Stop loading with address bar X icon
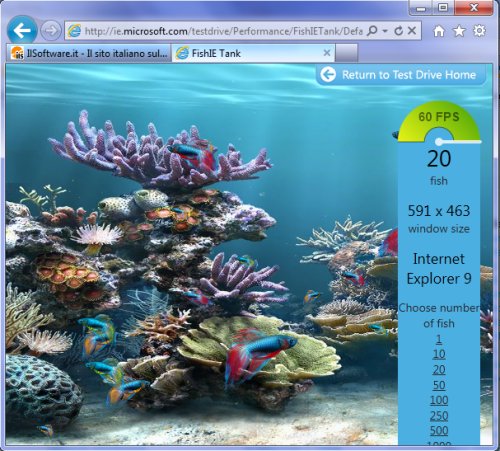This screenshot has width=500, height=451. (412, 31)
